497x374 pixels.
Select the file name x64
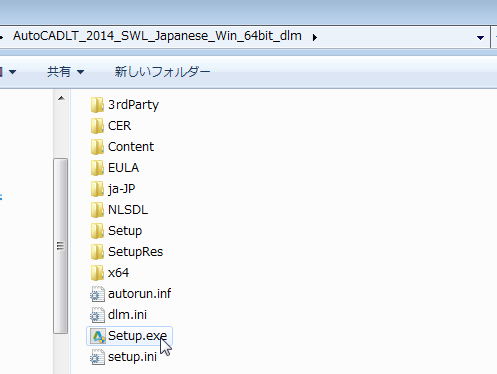click(x=118, y=273)
